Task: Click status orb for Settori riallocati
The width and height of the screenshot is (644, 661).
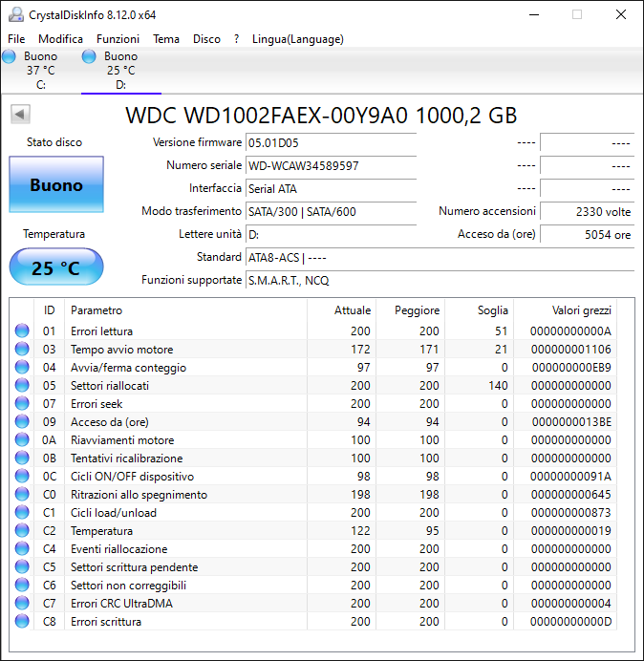Action: (x=22, y=385)
